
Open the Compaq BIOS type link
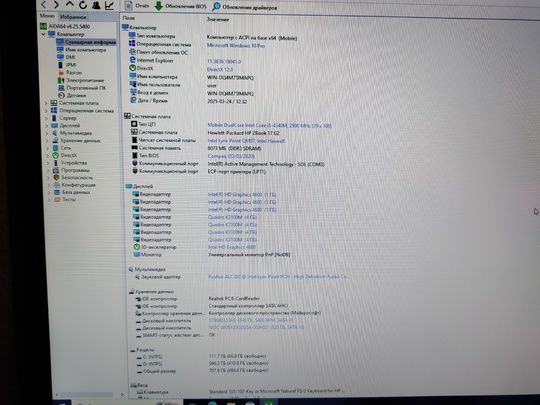(x=231, y=156)
